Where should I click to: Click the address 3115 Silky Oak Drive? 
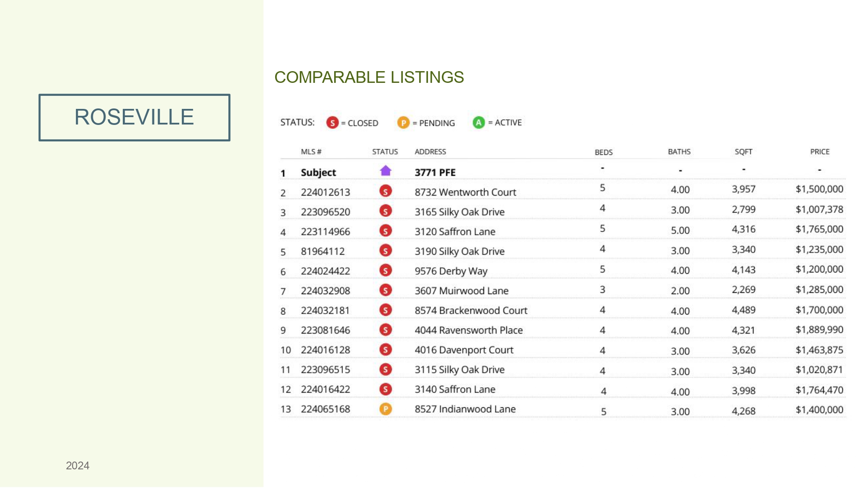460,370
